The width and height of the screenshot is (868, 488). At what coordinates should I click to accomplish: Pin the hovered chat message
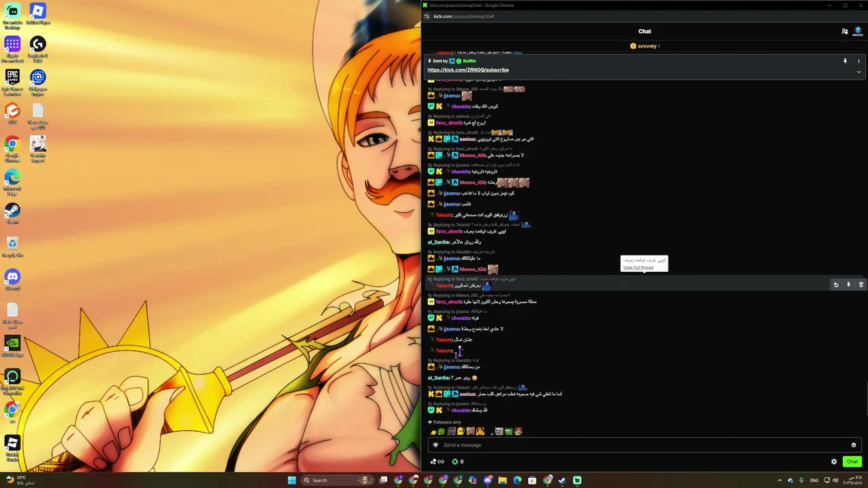[x=848, y=285]
